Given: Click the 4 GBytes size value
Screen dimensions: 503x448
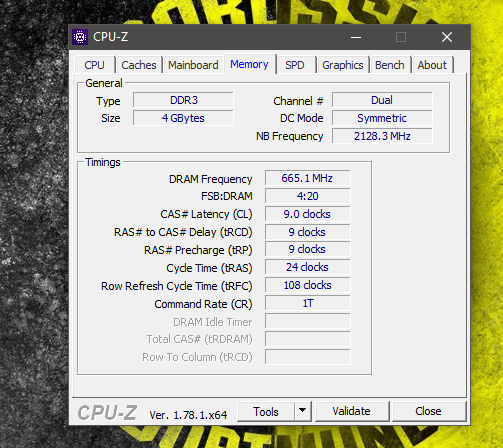Looking at the screenshot, I should [183, 118].
